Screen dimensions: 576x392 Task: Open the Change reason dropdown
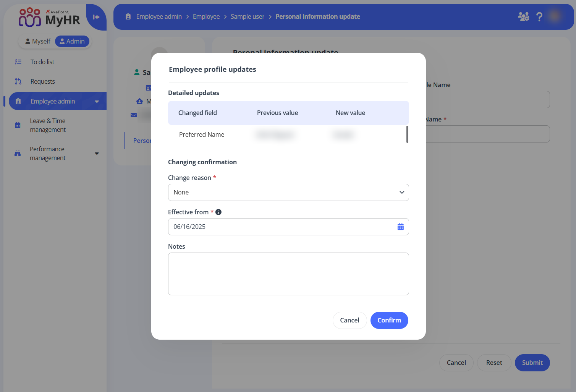coord(288,193)
